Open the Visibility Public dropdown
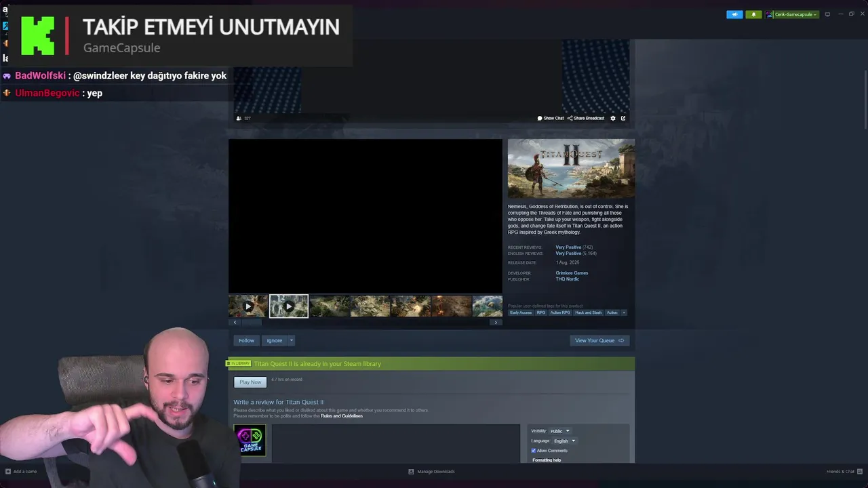868x488 pixels. click(x=559, y=431)
